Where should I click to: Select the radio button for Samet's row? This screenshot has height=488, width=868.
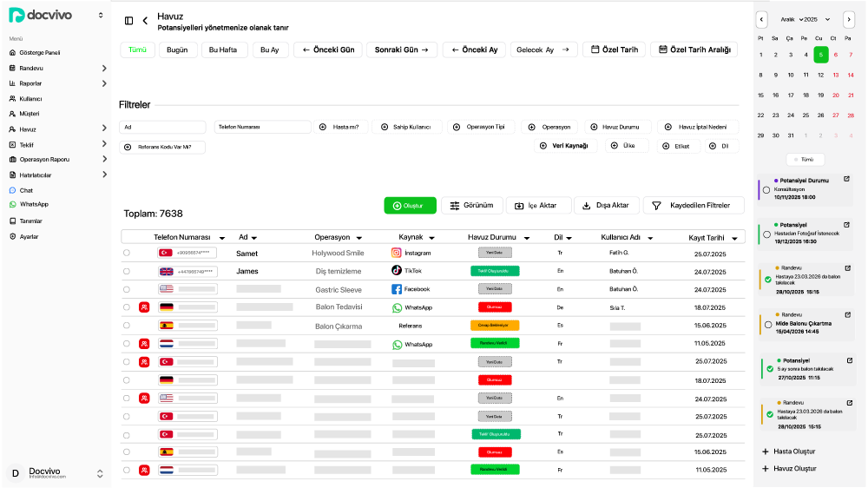127,253
